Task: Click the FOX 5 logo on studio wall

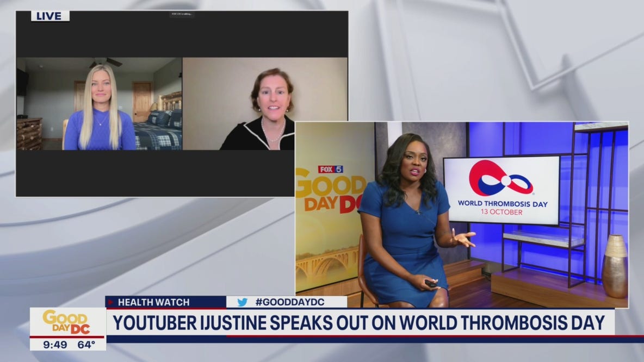Action: (330, 169)
